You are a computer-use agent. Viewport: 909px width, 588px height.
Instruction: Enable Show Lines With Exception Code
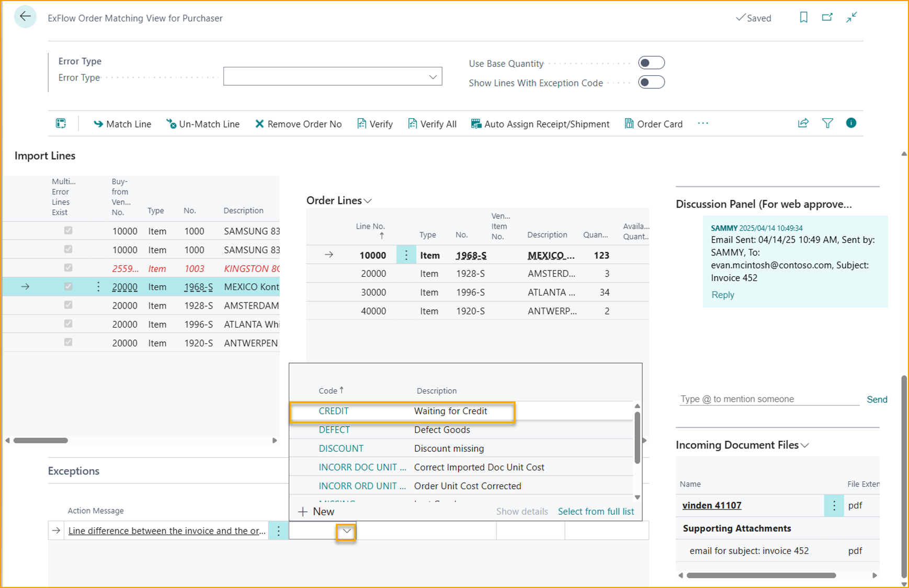[x=651, y=83]
